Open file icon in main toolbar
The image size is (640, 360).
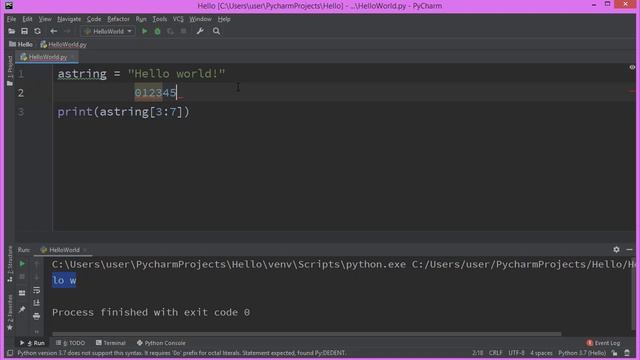pyautogui.click(x=11, y=31)
